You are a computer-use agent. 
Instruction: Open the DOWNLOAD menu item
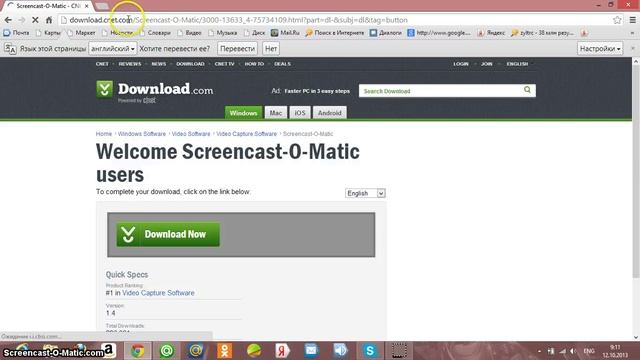pos(190,64)
